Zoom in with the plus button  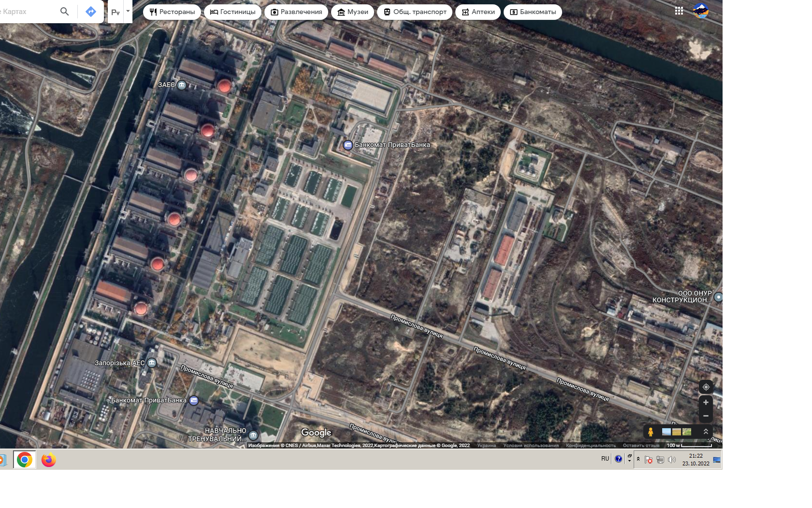tap(706, 403)
